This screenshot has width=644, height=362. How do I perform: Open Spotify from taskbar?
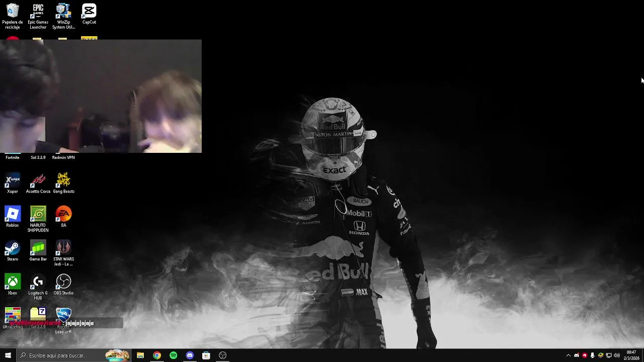click(x=174, y=355)
